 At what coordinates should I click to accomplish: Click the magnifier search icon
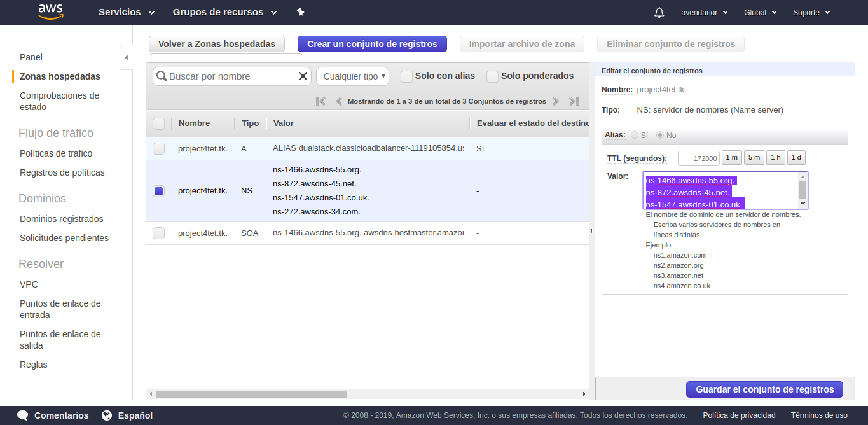point(162,76)
